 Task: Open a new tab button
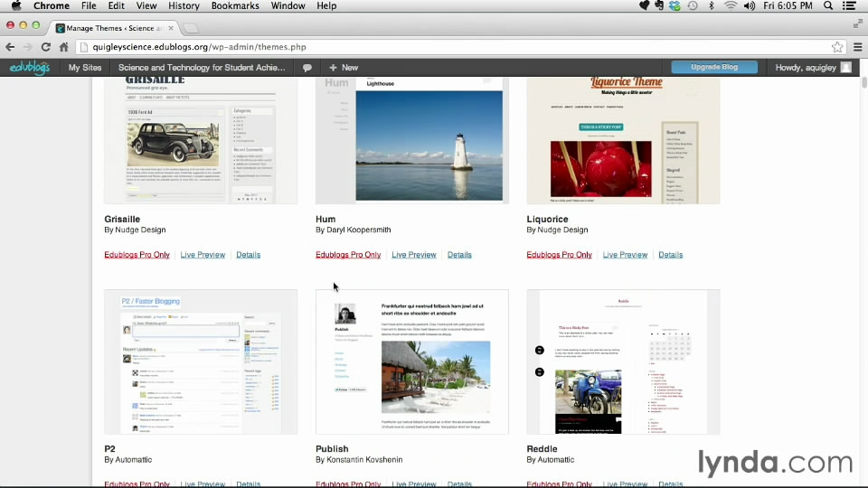(x=191, y=28)
